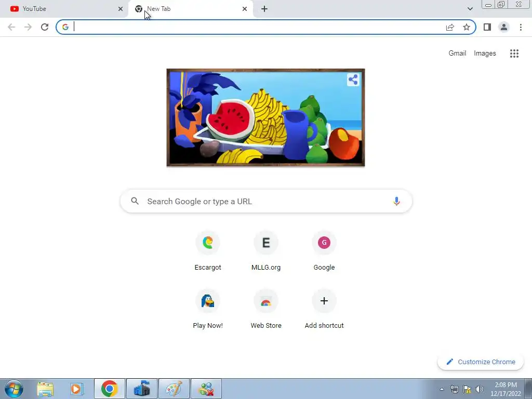Screen dimensions: 532x399
Task: Open the Escargot shortcut
Action: [x=208, y=251]
